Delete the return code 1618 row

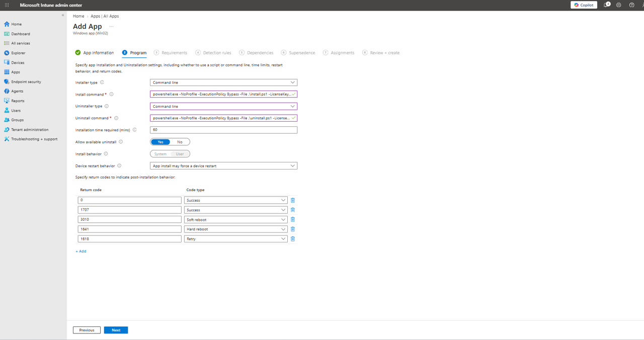pyautogui.click(x=293, y=239)
